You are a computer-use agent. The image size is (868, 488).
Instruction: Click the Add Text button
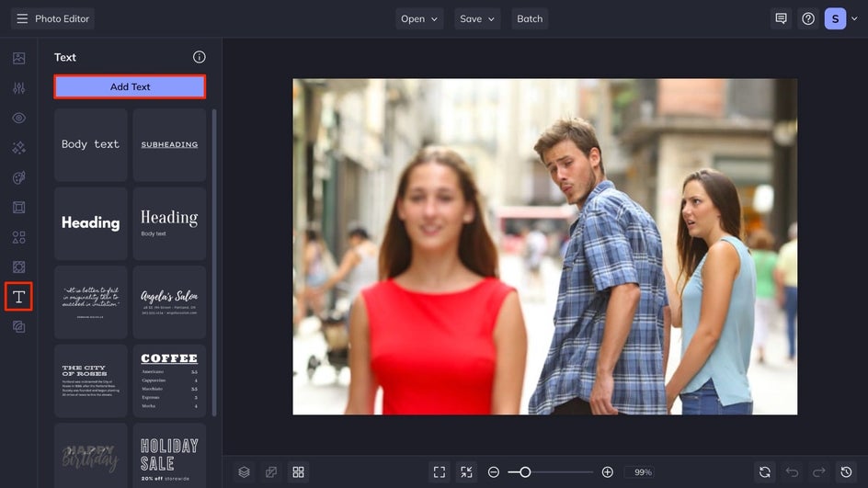(130, 86)
